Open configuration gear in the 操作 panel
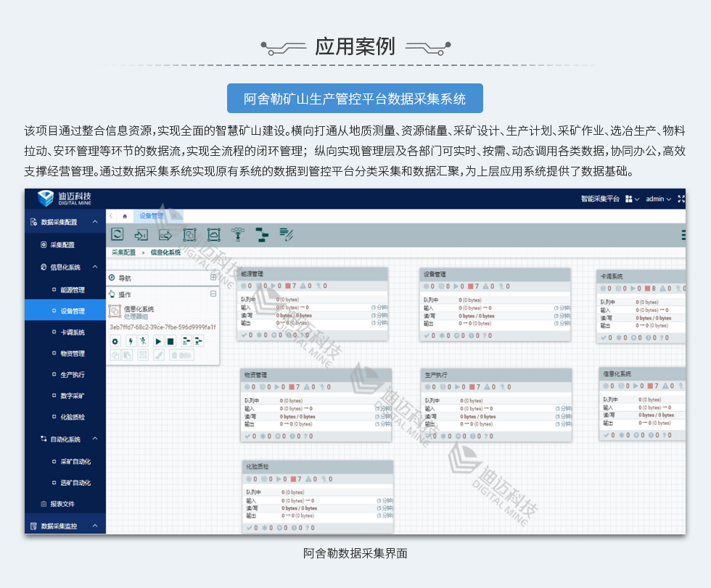 point(115,341)
